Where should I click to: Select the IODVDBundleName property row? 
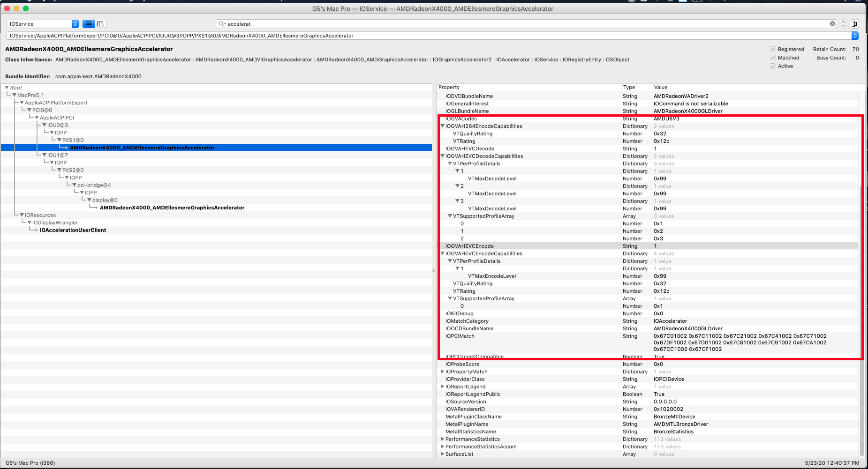648,96
